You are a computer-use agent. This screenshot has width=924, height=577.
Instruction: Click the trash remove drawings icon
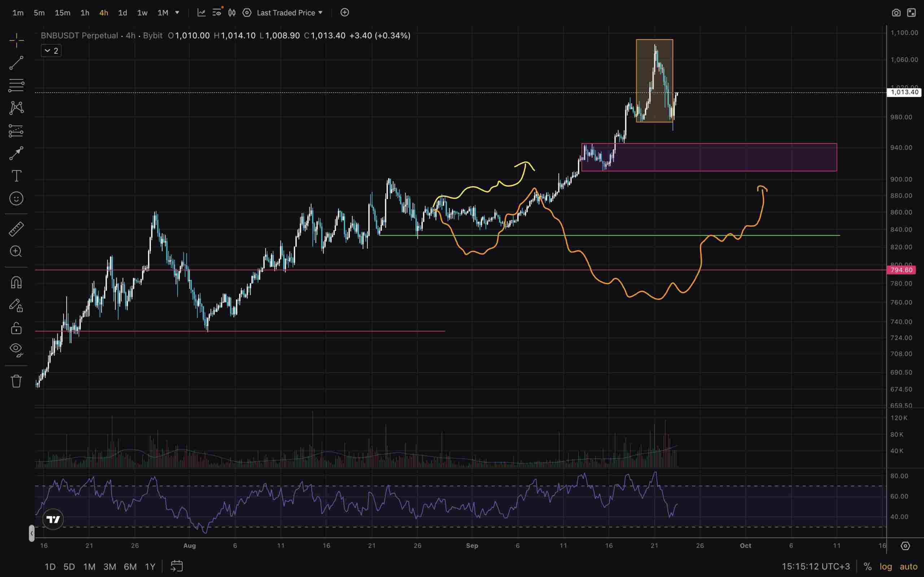[16, 381]
